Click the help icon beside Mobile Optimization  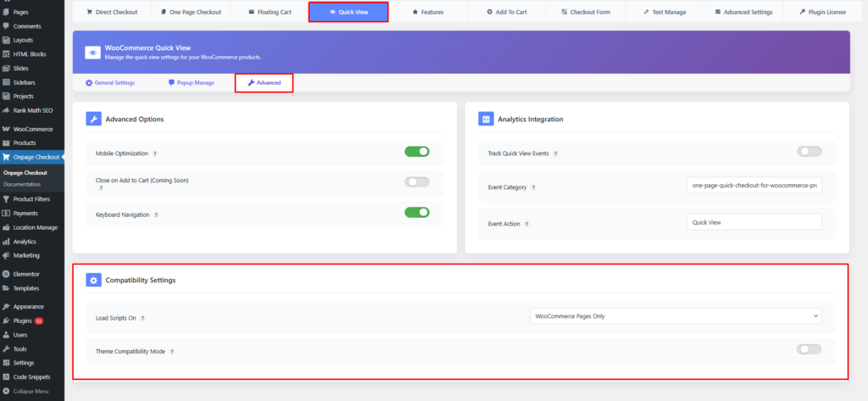154,153
